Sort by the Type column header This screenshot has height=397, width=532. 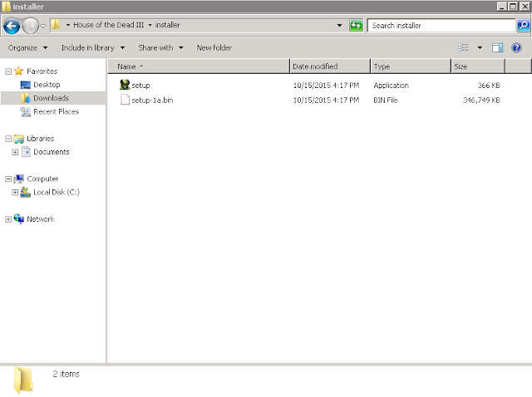(411, 66)
